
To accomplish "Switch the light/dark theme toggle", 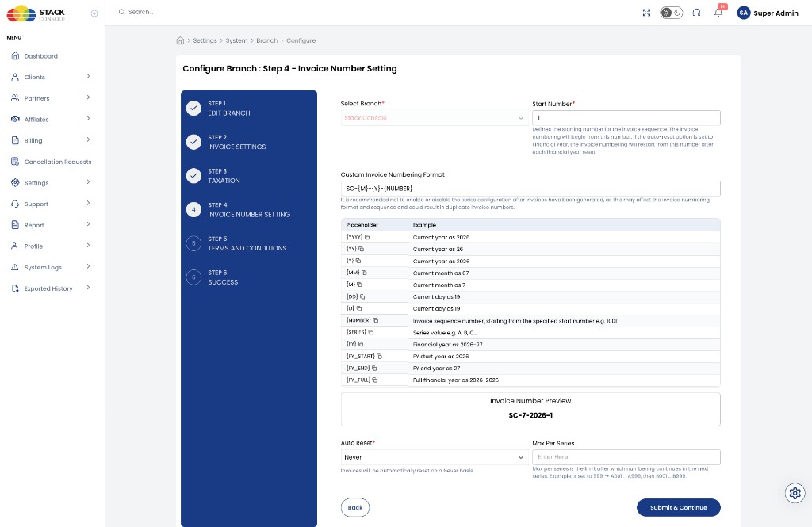I will [x=671, y=13].
